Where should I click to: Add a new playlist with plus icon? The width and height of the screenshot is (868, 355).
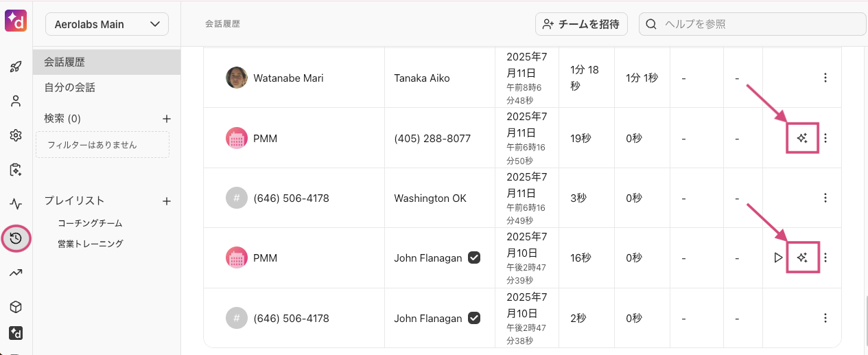166,201
